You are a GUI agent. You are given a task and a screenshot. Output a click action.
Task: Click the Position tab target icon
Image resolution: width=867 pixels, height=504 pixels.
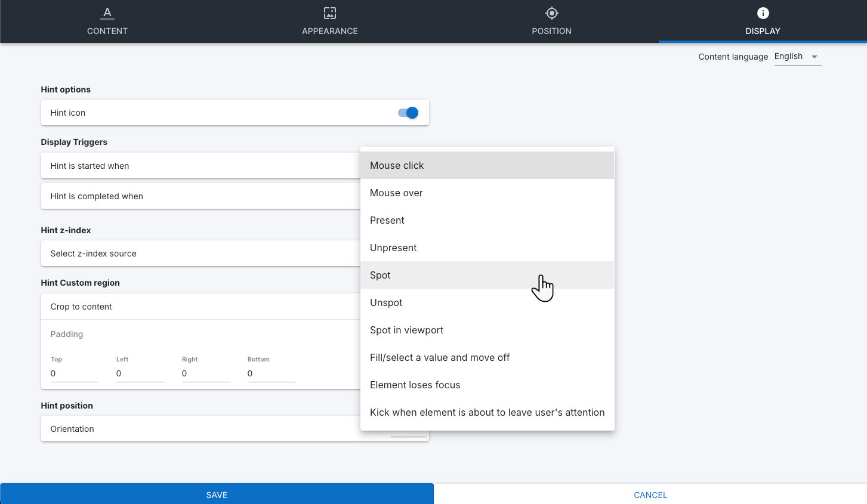pyautogui.click(x=552, y=13)
